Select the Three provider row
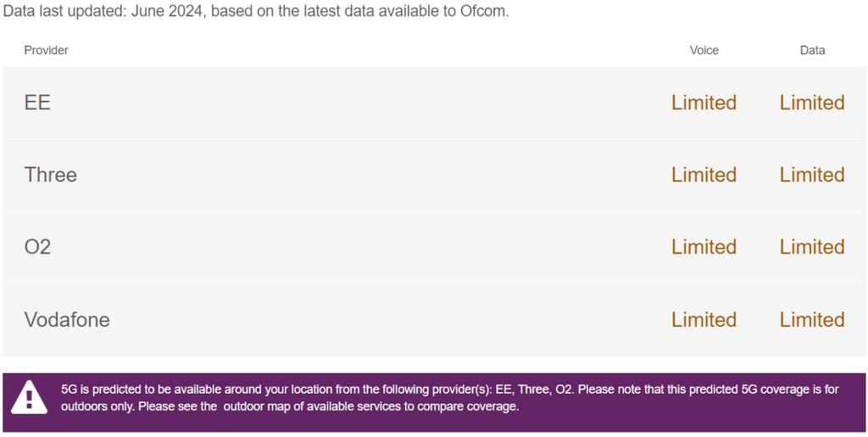Image resolution: width=868 pixels, height=437 pixels. (x=434, y=175)
